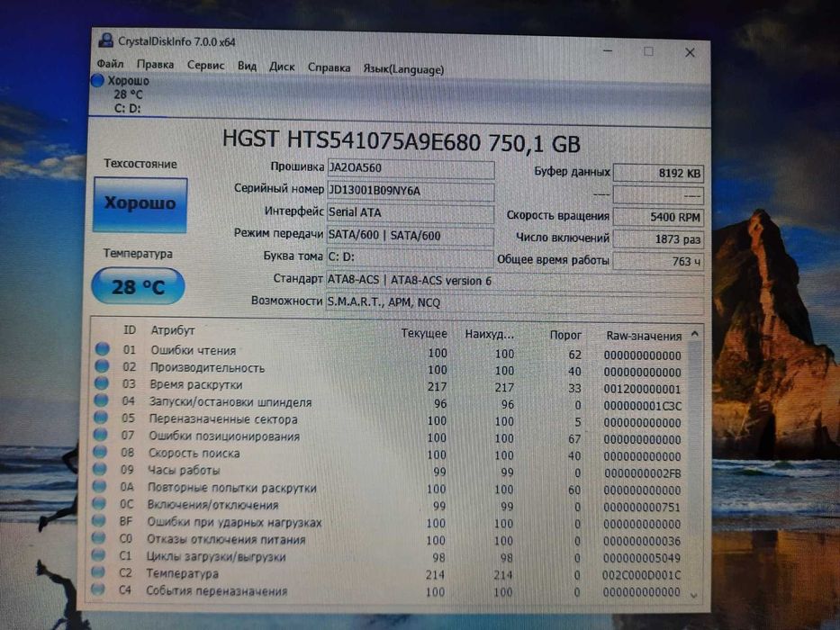Click the big Хорошо health status button

click(x=140, y=204)
